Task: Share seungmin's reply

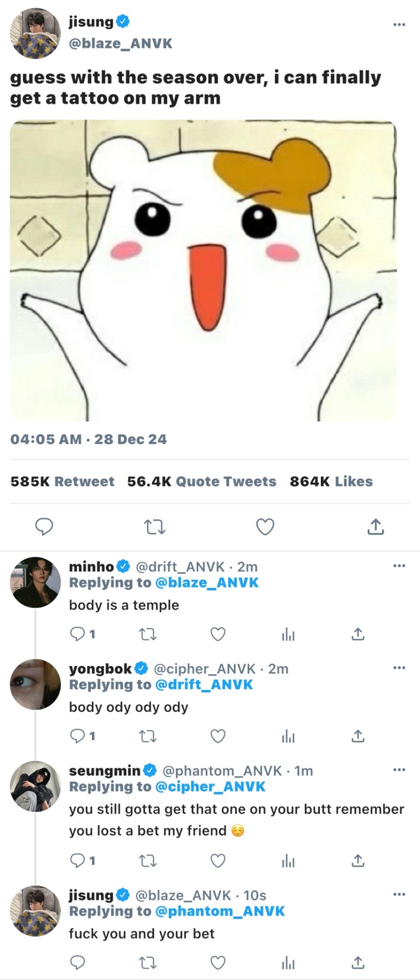Action: tap(358, 861)
